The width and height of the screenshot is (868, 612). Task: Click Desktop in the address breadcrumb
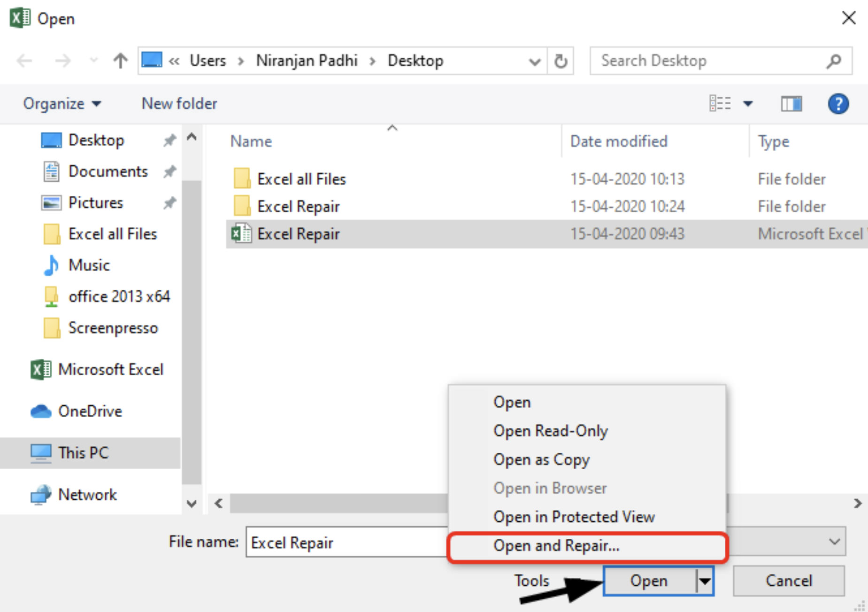[415, 61]
